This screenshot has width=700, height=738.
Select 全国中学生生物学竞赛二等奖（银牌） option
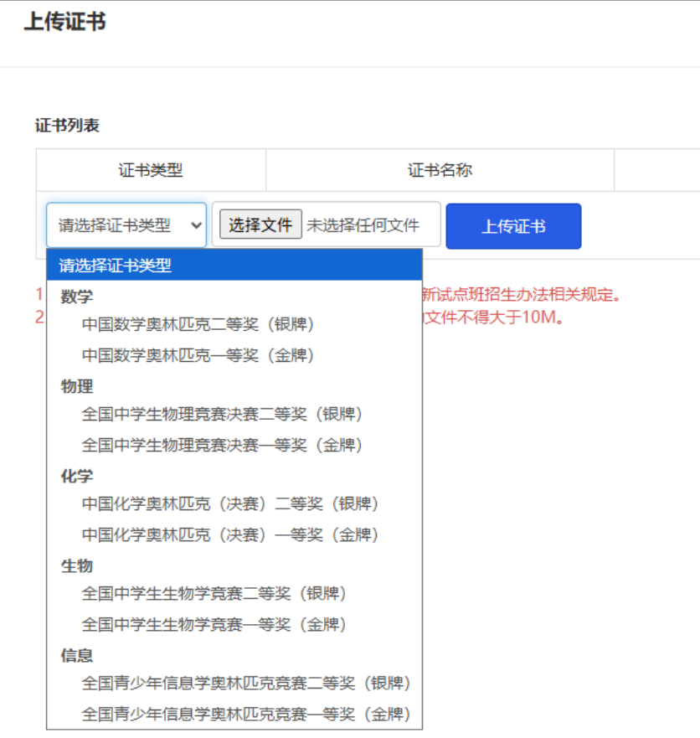point(214,593)
